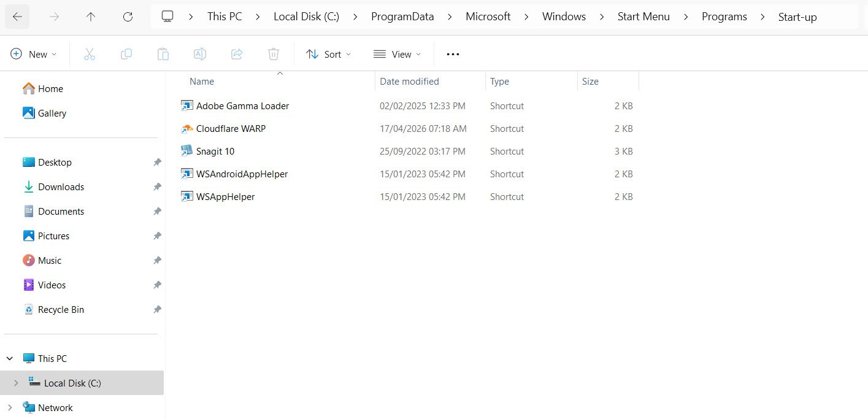Click the Cut scissors icon
The image size is (868, 419).
click(x=90, y=54)
